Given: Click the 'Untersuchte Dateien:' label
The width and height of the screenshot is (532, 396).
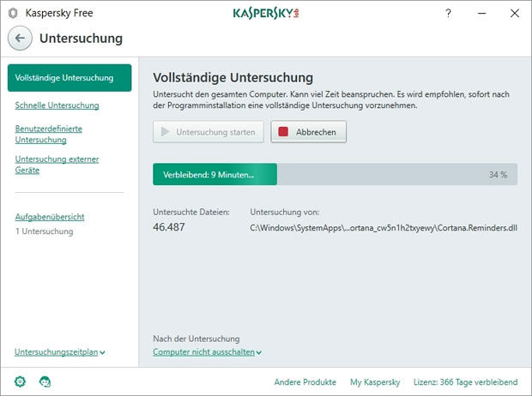Looking at the screenshot, I should click(191, 213).
